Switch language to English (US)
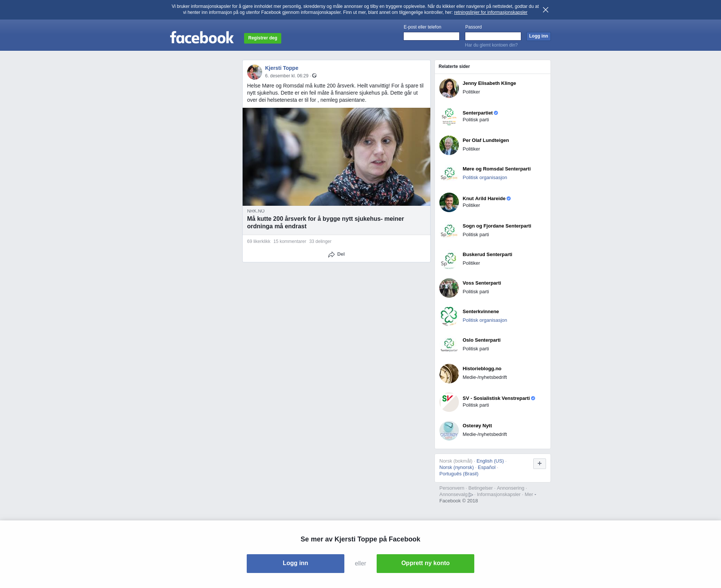The image size is (721, 588). click(490, 461)
